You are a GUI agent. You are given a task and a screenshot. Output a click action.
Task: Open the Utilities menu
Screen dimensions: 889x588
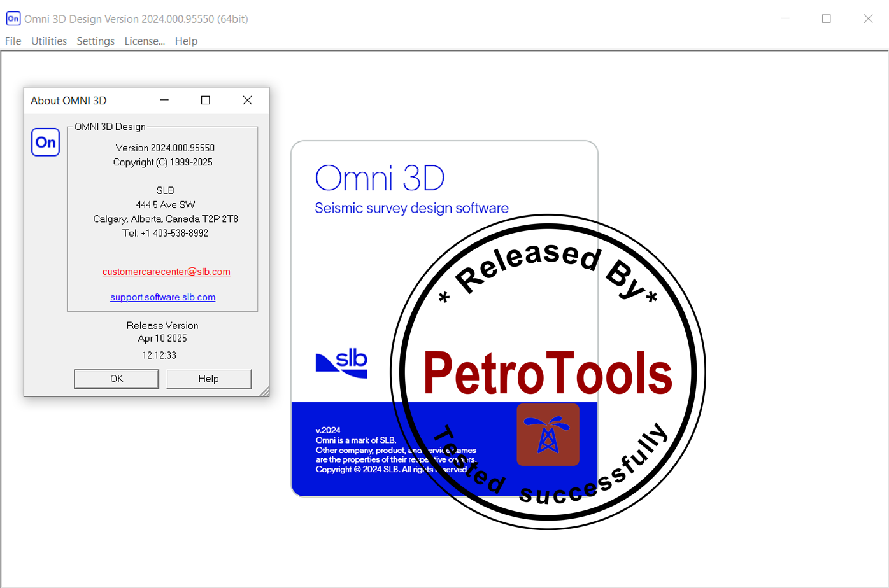coord(49,41)
